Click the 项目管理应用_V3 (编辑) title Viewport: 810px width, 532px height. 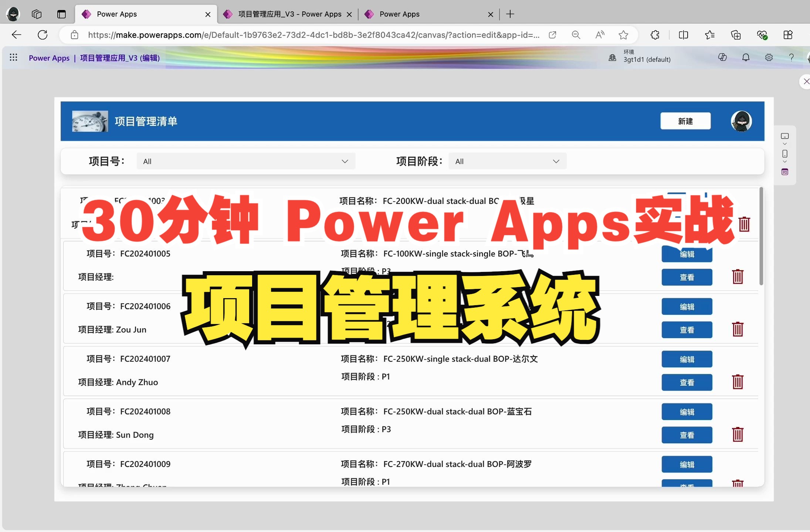(120, 58)
